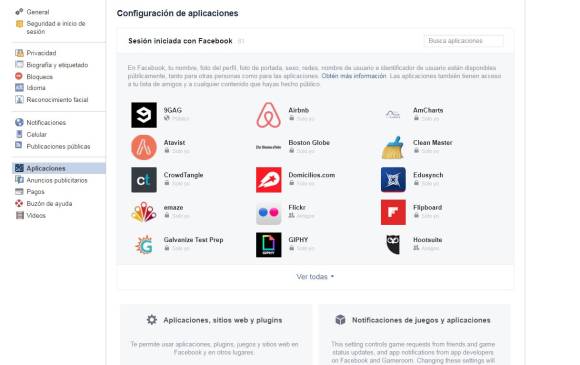Click the Hootsuite owl icon

pos(393,244)
